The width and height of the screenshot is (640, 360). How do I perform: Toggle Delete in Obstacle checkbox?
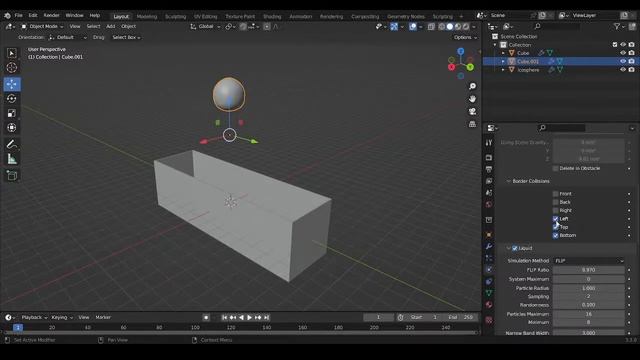pyautogui.click(x=556, y=168)
